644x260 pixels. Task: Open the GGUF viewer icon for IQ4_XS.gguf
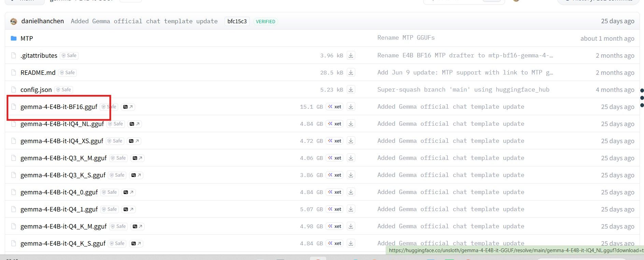pos(134,141)
